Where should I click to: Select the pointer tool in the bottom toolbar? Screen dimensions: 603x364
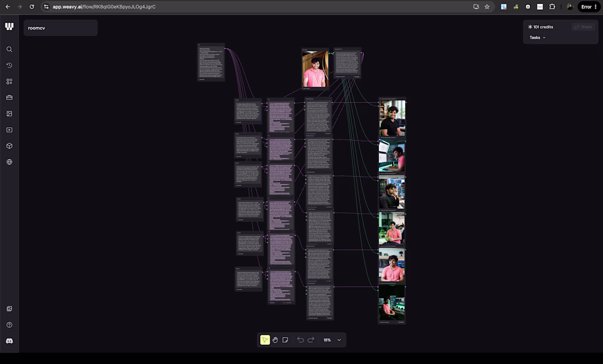click(265, 340)
